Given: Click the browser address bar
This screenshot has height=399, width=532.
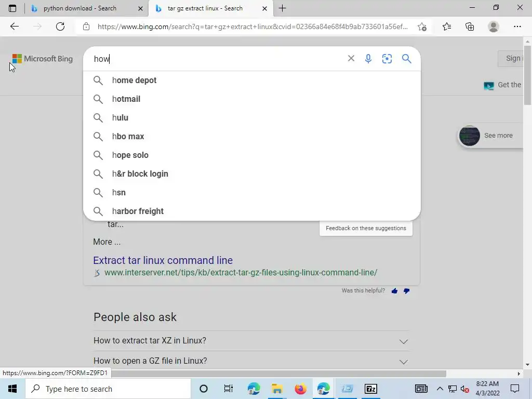Looking at the screenshot, I should pos(252,26).
